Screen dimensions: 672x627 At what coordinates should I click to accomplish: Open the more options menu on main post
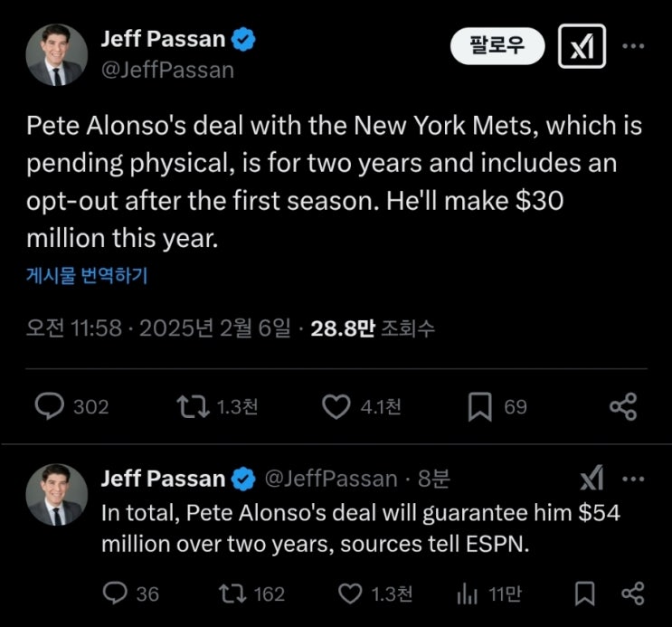click(634, 46)
